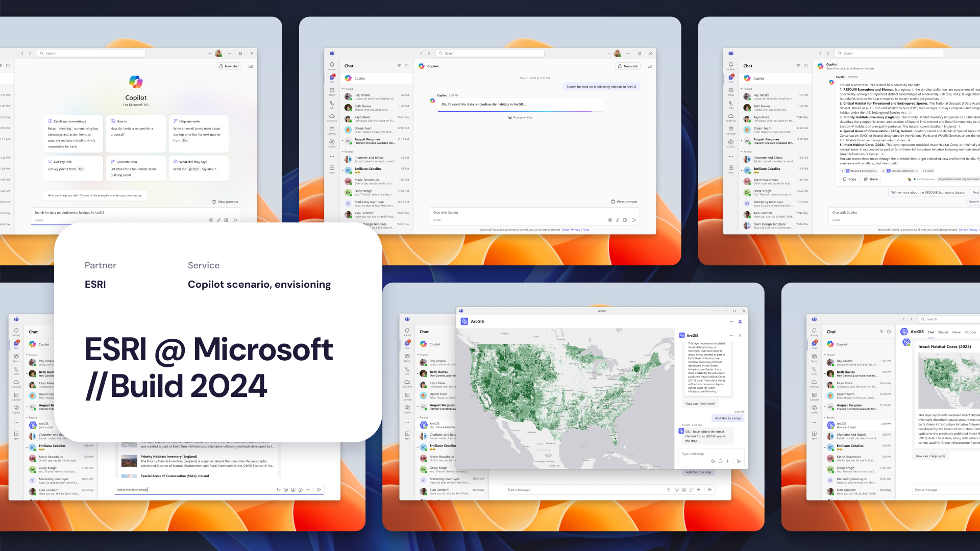
Task: Click the Intact Habitat Cores (2023) map thumbnail
Action: (x=948, y=381)
